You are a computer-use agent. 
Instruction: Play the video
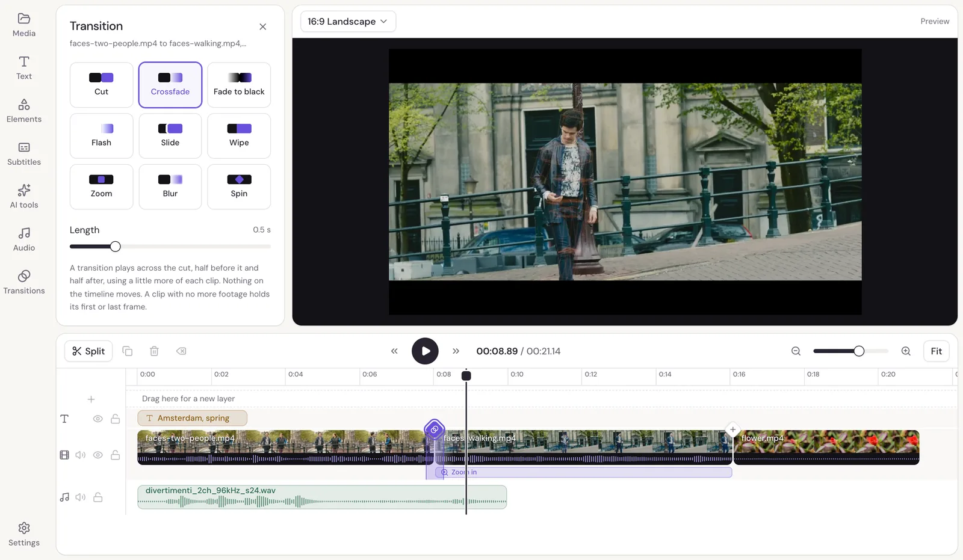[425, 351]
